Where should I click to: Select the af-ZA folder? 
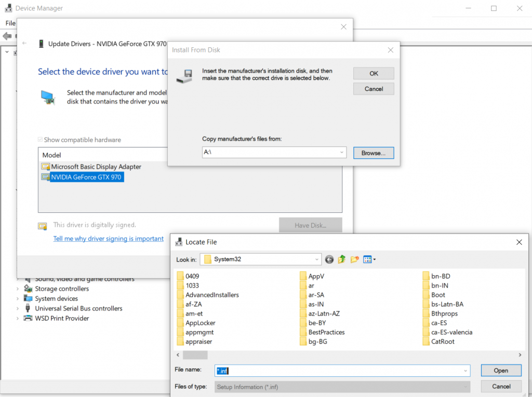coord(190,304)
